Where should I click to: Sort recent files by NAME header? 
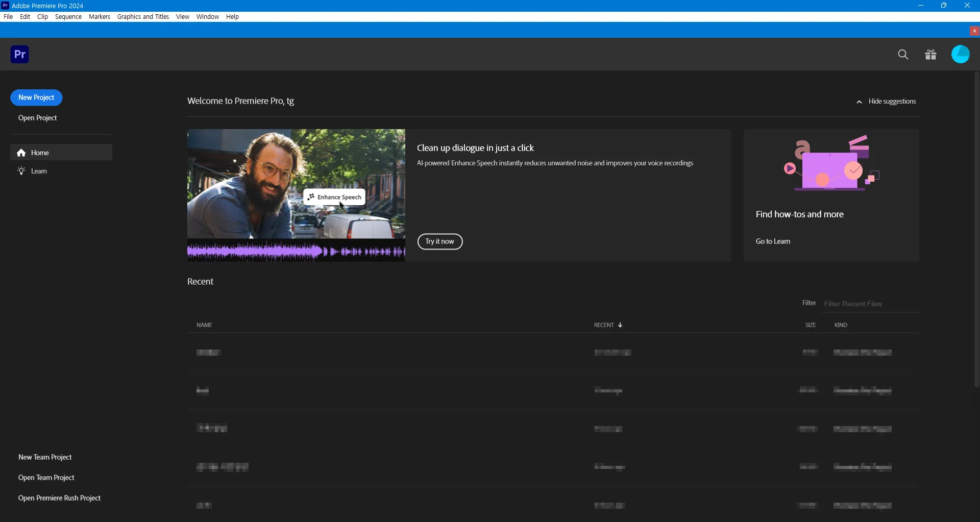[x=204, y=326]
